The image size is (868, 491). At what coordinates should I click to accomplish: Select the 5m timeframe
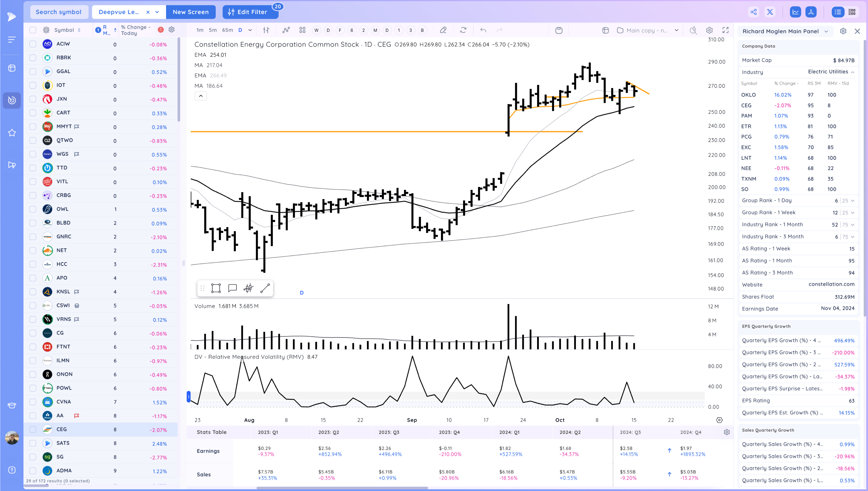(x=212, y=30)
